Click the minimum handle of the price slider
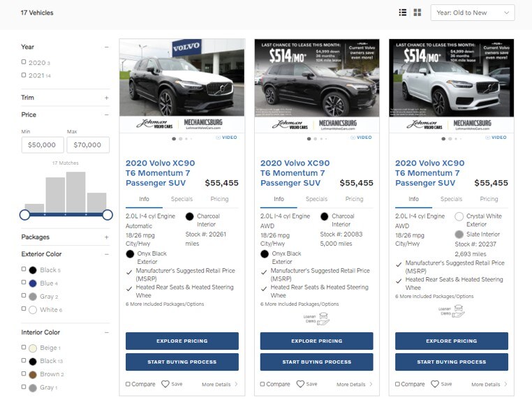Image resolution: width=532 pixels, height=400 pixels. (24, 215)
